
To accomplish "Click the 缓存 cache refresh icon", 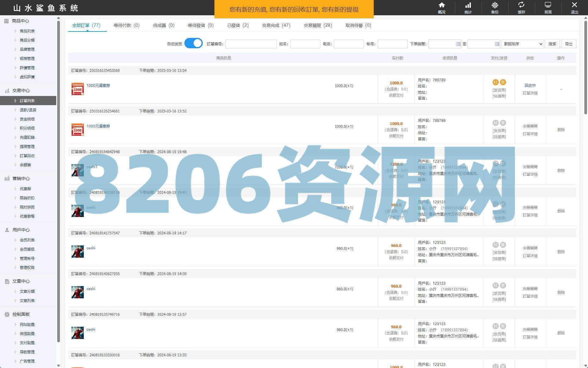I will click(521, 5).
